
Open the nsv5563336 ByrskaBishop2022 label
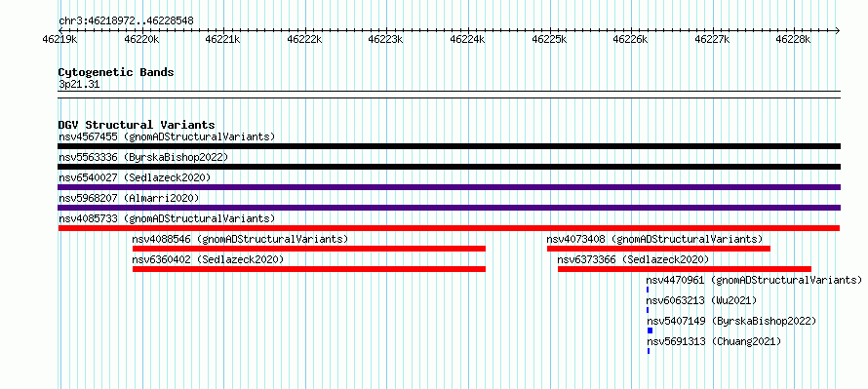[x=143, y=157]
